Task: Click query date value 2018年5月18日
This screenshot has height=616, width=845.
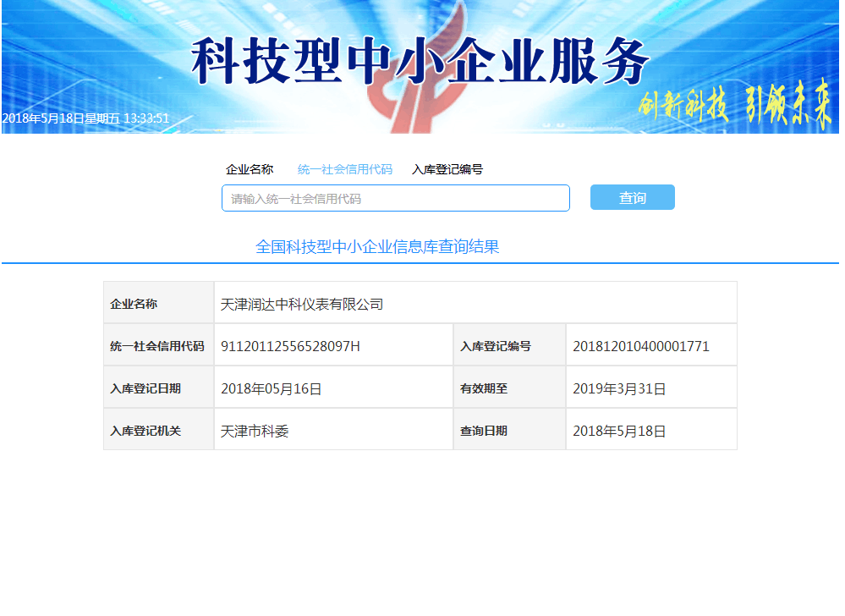Action: point(619,432)
